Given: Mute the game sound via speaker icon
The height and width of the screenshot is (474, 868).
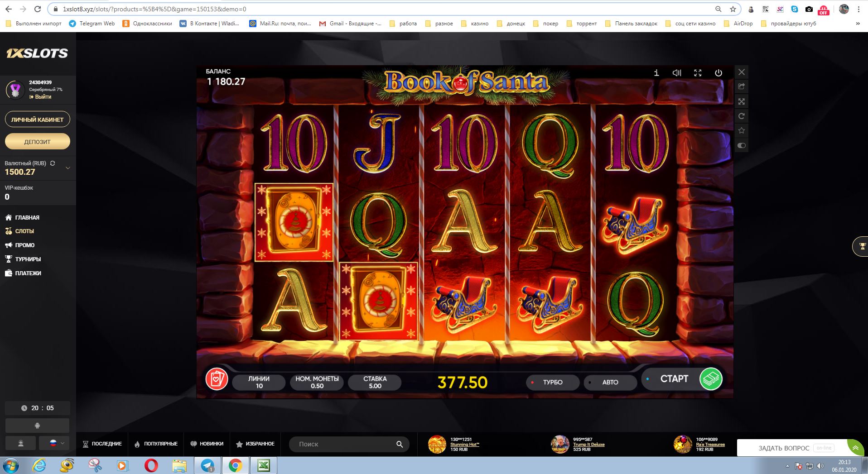Looking at the screenshot, I should [x=677, y=72].
